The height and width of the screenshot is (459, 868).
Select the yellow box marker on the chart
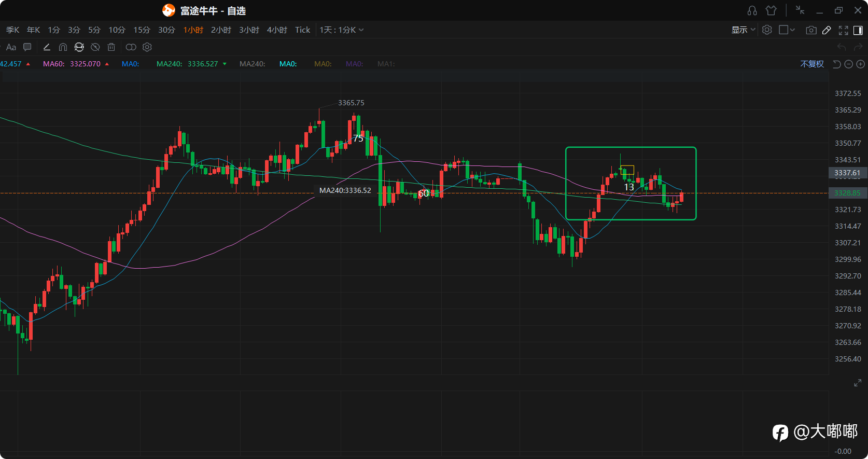click(627, 170)
